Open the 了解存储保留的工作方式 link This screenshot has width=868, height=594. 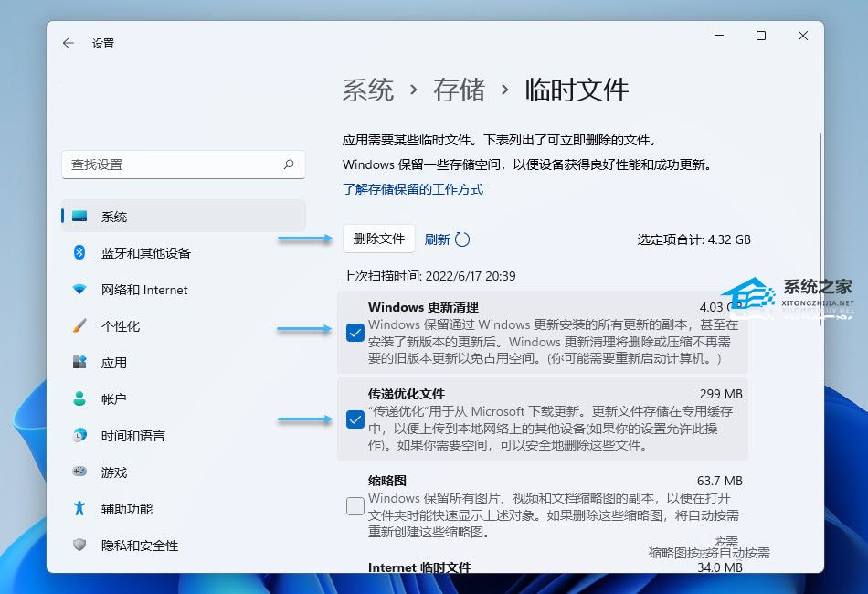(x=413, y=189)
